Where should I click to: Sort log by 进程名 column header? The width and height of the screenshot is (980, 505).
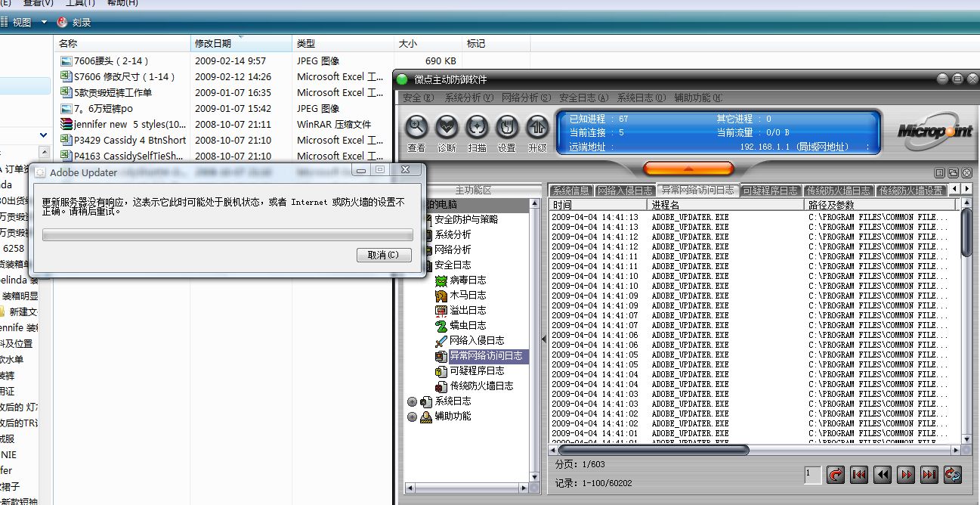(x=725, y=204)
